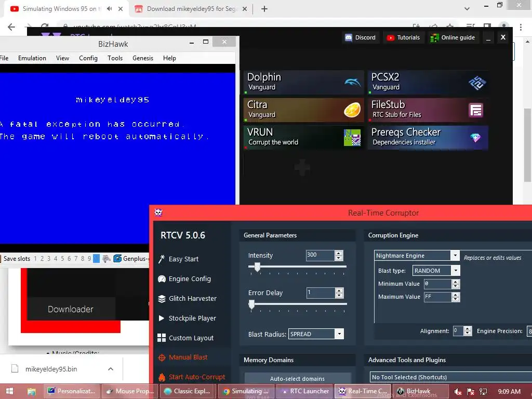532x399 pixels.
Task: Open a new browser tab
Action: pos(264,9)
